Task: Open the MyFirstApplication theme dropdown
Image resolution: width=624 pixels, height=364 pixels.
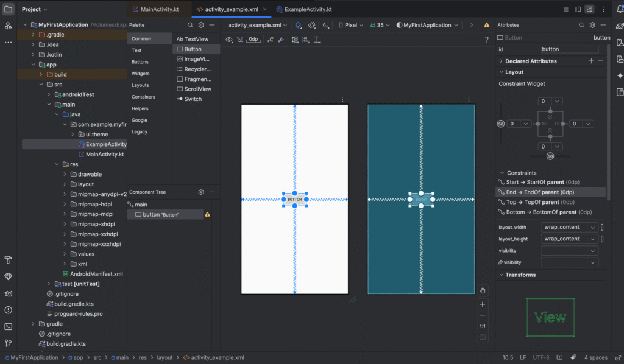Action: tap(427, 25)
